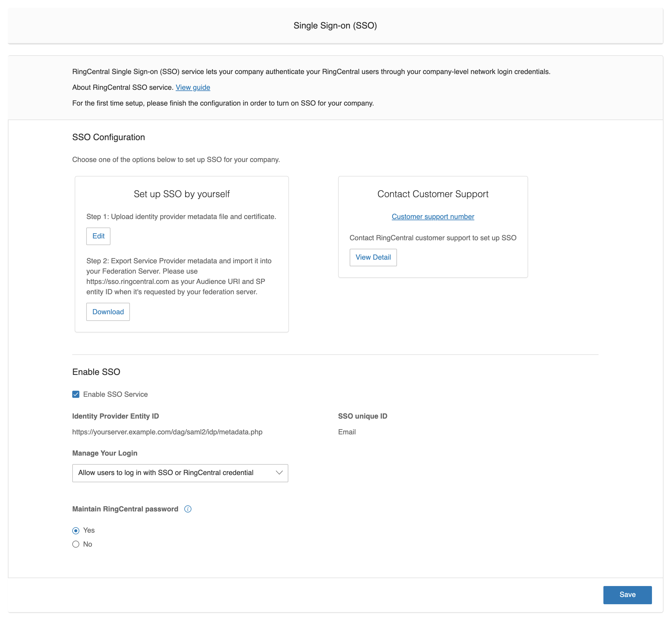Change the 'Allow users to log in' selection
The width and height of the screenshot is (672, 620).
(x=180, y=473)
